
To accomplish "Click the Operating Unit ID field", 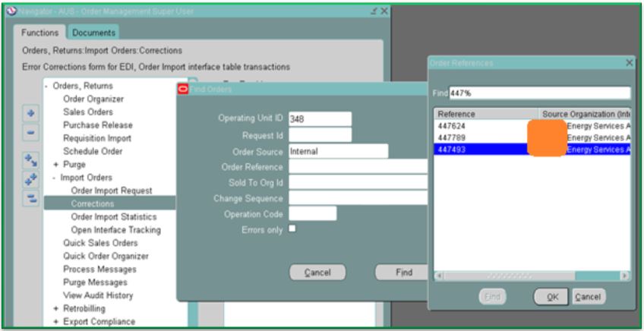I will pyautogui.click(x=320, y=119).
